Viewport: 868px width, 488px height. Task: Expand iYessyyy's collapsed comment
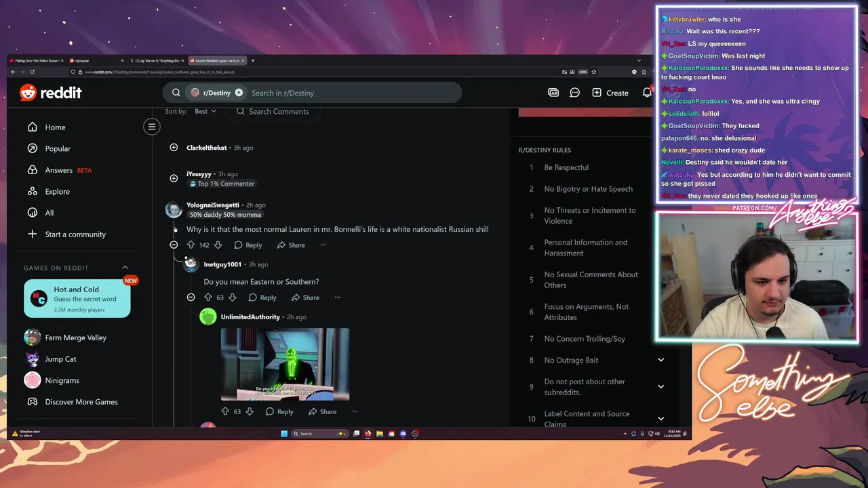click(174, 178)
